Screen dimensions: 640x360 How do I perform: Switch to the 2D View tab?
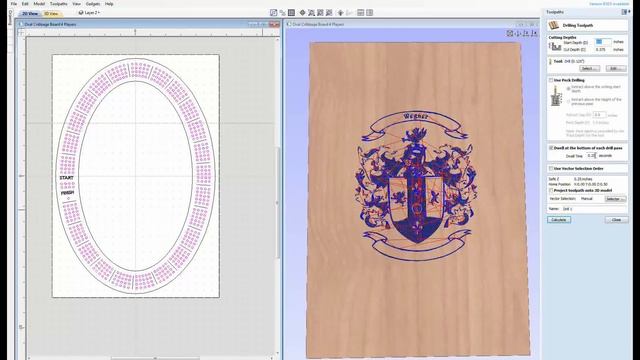[29, 13]
